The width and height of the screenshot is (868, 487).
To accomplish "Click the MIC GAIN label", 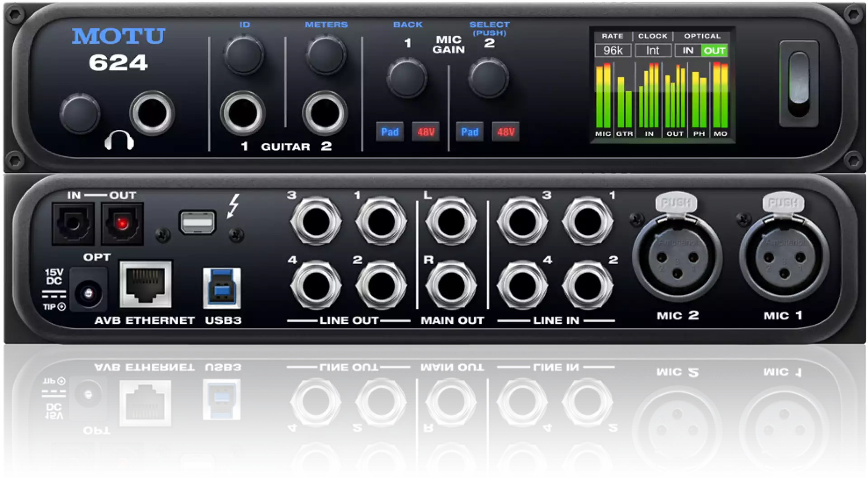I will click(448, 45).
